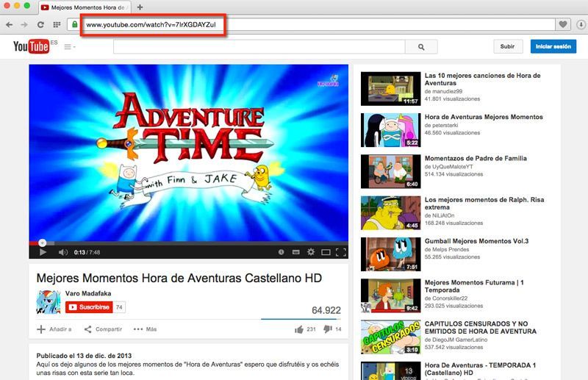Play the video with the play button
This screenshot has height=380, width=588.
click(x=43, y=252)
